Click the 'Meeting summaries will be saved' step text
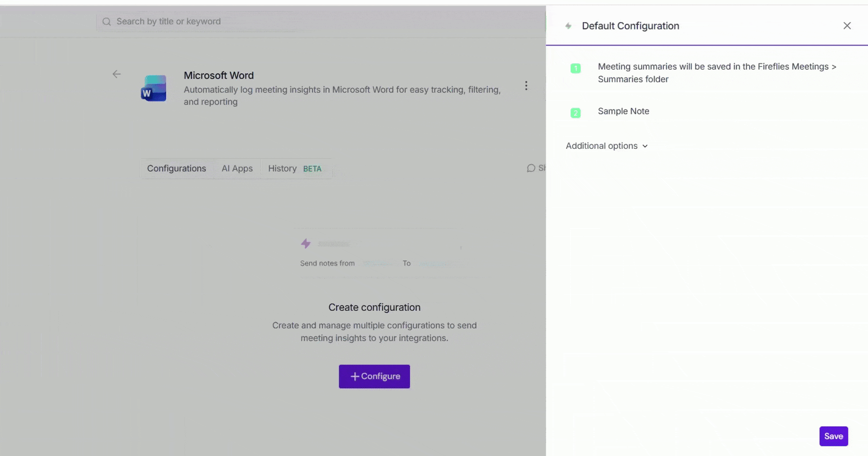868x456 pixels. click(x=717, y=73)
